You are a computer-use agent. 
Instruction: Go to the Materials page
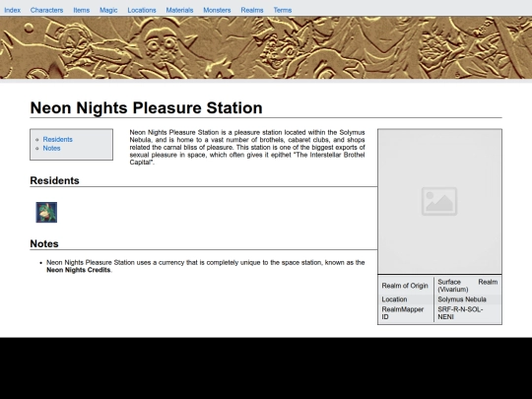[179, 10]
